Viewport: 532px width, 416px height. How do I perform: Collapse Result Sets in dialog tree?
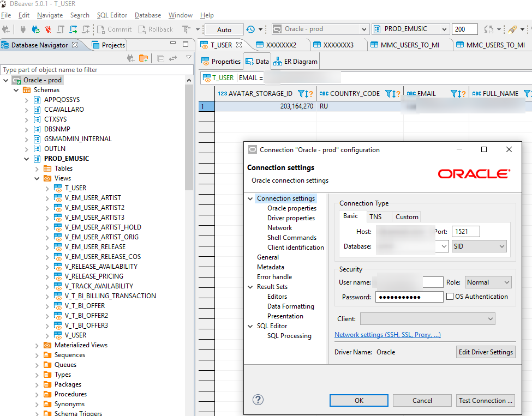pyautogui.click(x=250, y=287)
